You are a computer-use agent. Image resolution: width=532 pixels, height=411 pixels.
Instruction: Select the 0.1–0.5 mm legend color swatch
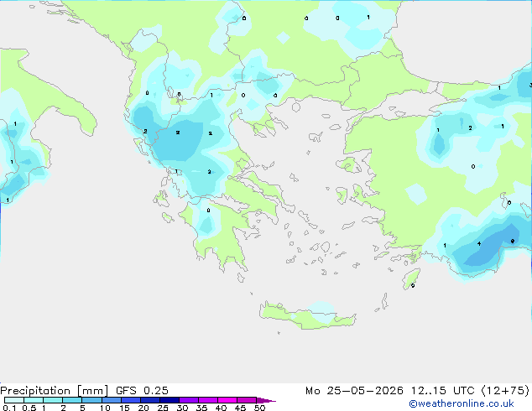(x=14, y=400)
